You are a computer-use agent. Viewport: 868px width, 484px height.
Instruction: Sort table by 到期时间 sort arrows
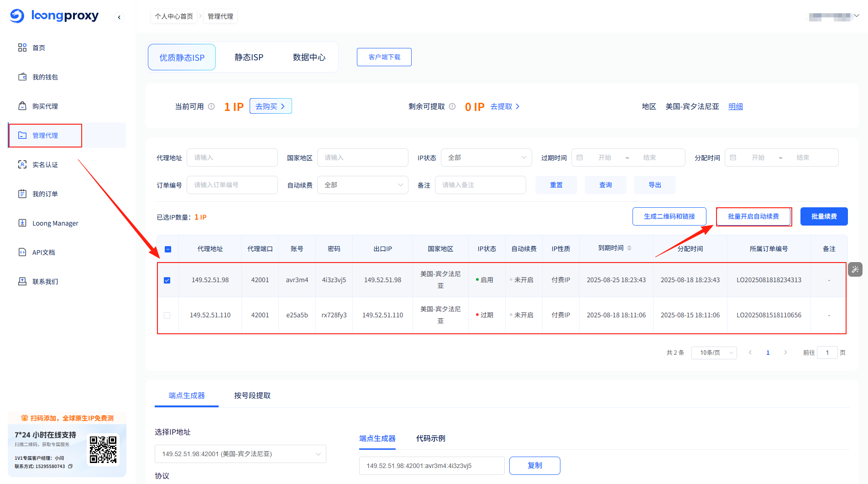click(629, 248)
